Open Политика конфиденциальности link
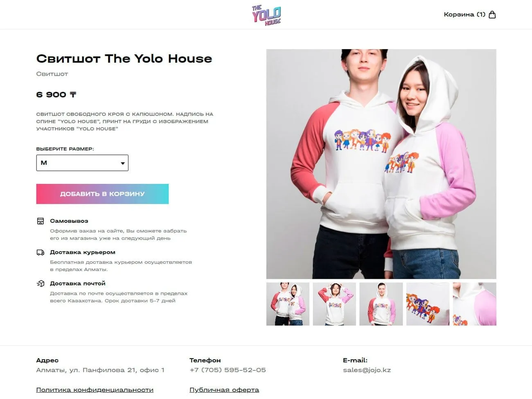The image size is (532, 399). [95, 390]
